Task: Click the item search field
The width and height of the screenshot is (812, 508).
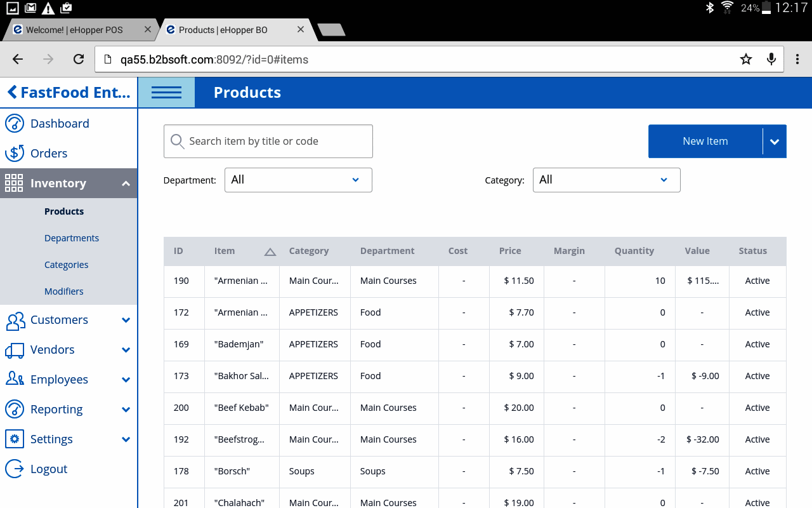Action: pos(268,142)
